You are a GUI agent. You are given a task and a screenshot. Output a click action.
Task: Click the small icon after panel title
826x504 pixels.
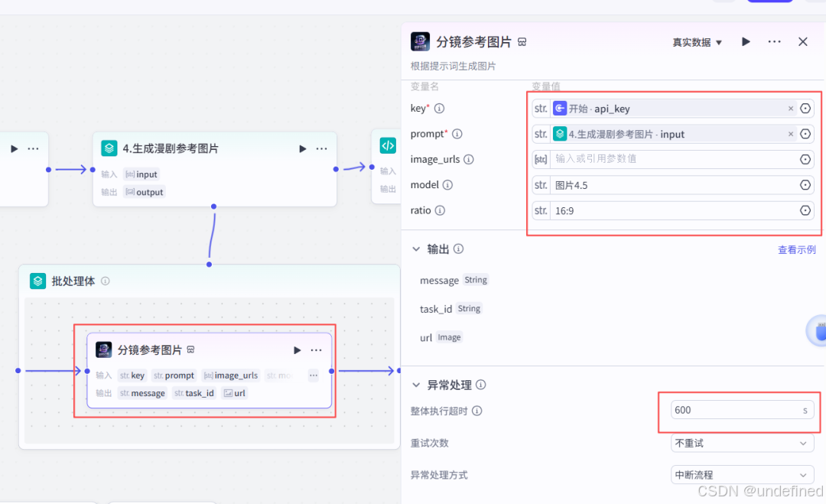522,42
